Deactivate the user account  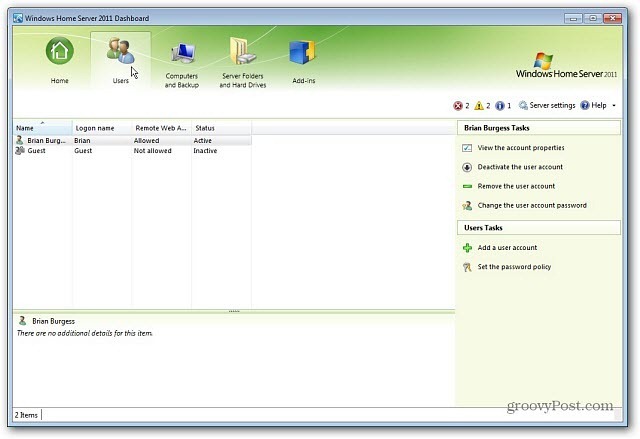[x=520, y=167]
